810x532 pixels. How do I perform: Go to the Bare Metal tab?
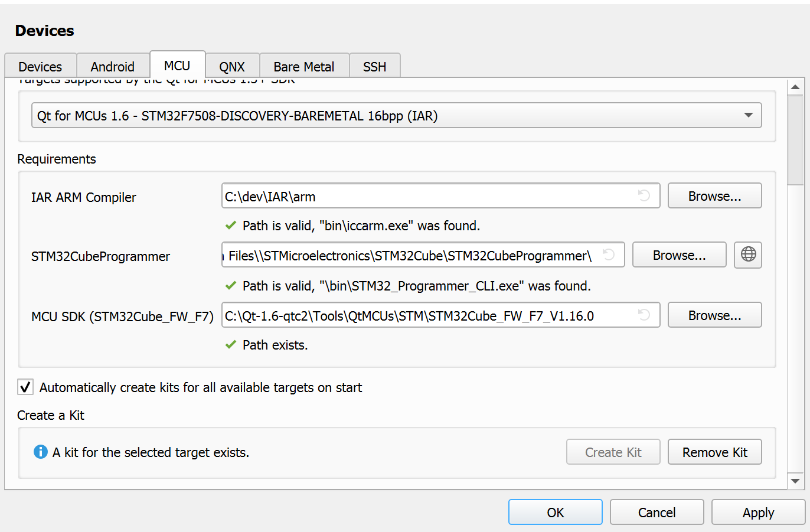point(303,67)
